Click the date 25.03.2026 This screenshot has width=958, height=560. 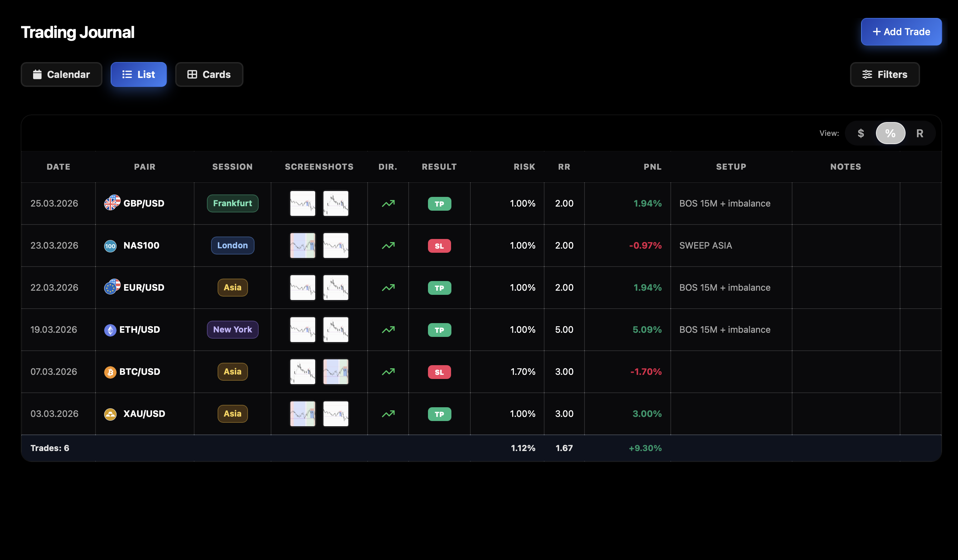click(54, 203)
